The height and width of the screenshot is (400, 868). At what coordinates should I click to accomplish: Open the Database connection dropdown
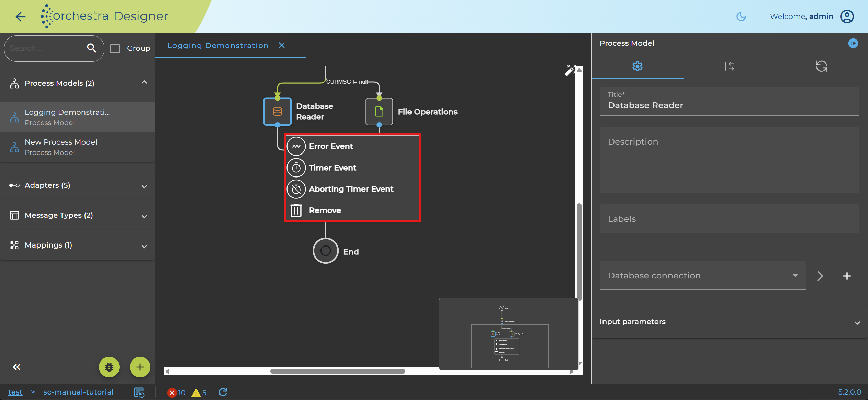[702, 275]
